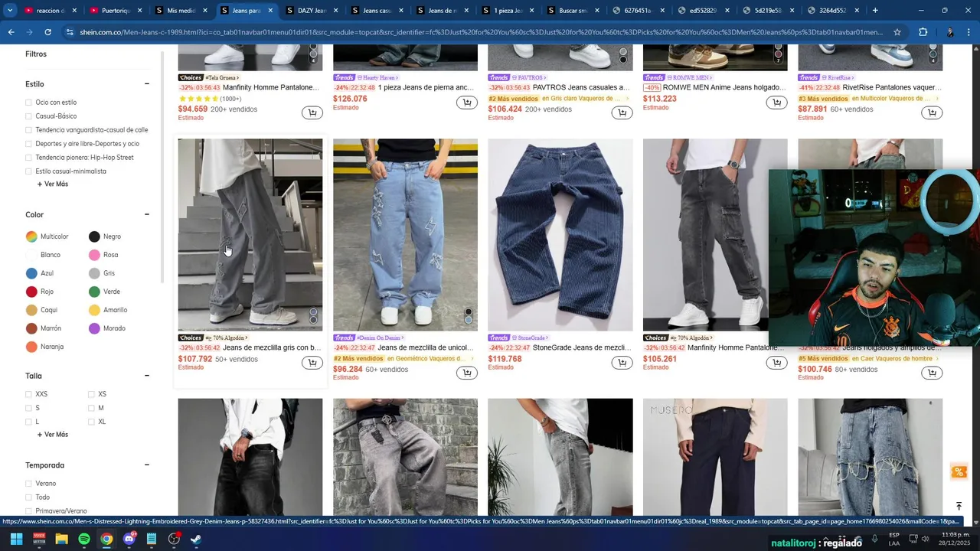The height and width of the screenshot is (551, 980).
Task: Open the Denim On Denim store link
Action: (x=381, y=338)
